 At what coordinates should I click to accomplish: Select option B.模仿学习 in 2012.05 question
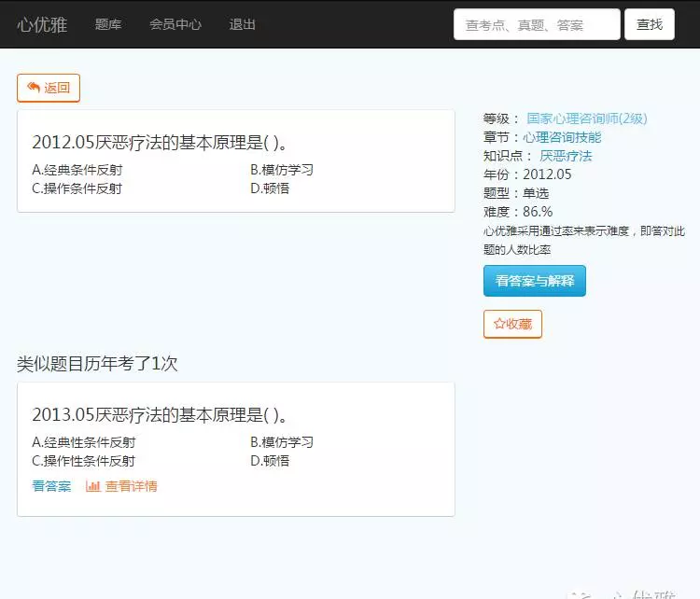282,170
